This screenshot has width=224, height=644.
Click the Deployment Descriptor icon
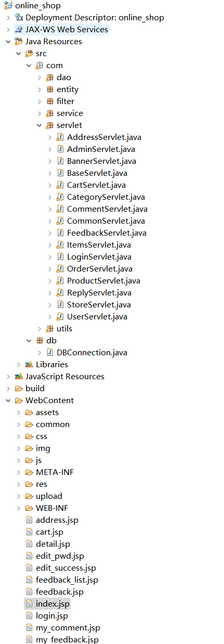[19, 18]
